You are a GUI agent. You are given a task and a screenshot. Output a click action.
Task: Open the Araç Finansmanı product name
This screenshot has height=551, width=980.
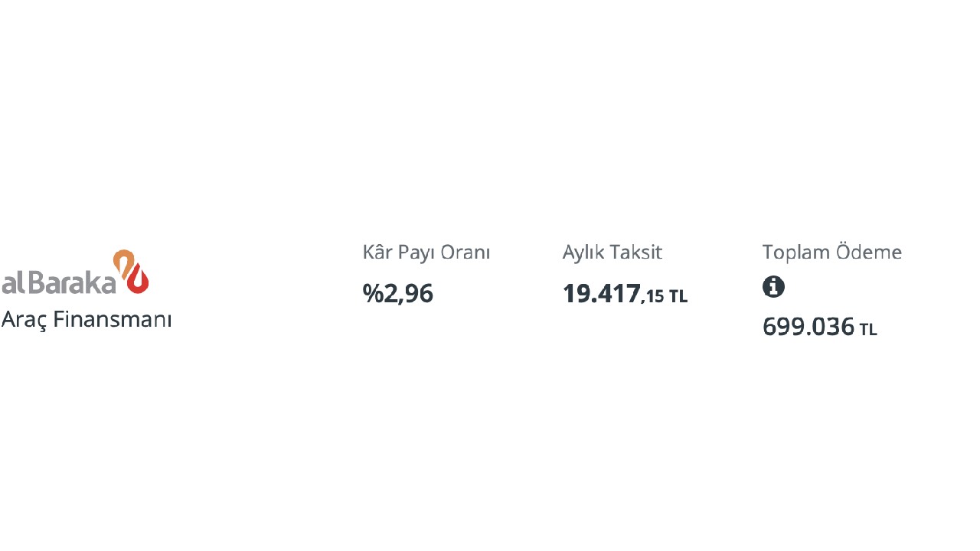[87, 319]
